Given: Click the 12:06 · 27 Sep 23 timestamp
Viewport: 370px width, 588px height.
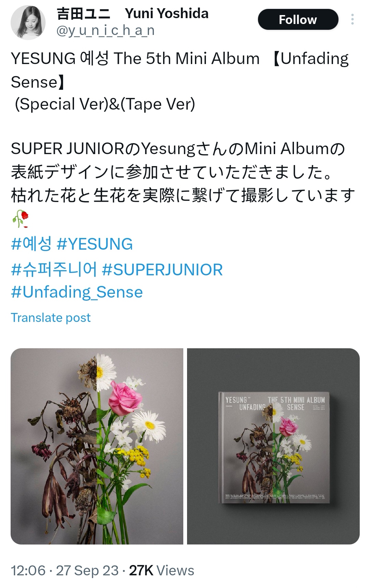Looking at the screenshot, I should click(65, 571).
